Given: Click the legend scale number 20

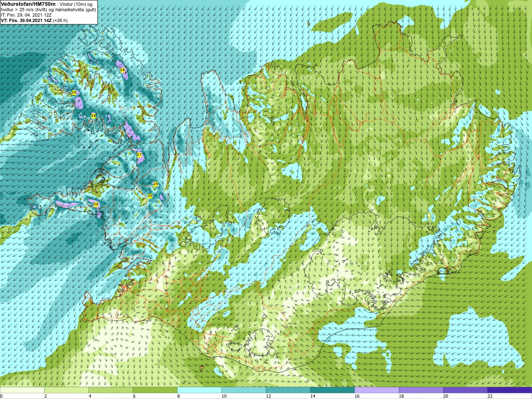Looking at the screenshot, I should (446, 396).
